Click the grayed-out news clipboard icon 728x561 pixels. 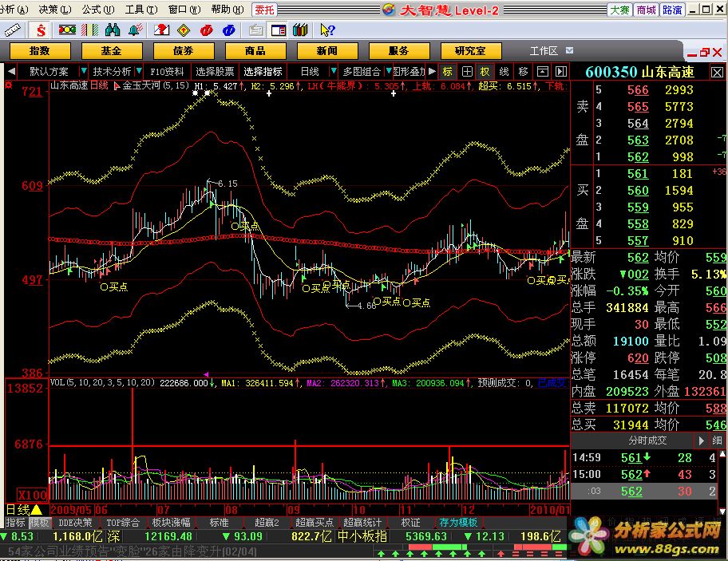255,30
